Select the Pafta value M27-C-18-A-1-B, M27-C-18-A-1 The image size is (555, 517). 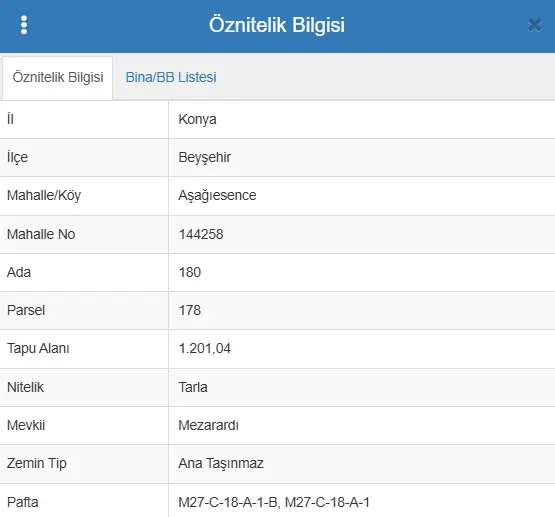pos(274,502)
